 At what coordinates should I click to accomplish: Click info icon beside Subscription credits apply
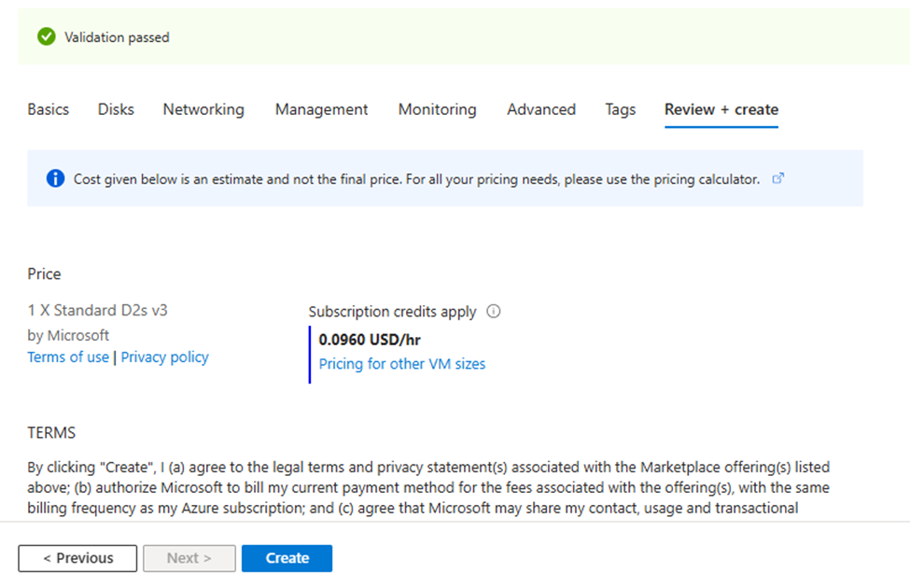494,312
